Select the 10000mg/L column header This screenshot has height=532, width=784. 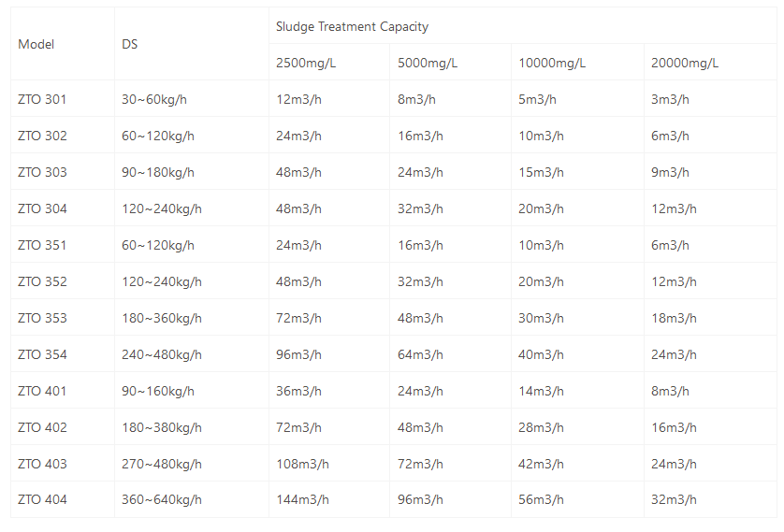[552, 63]
